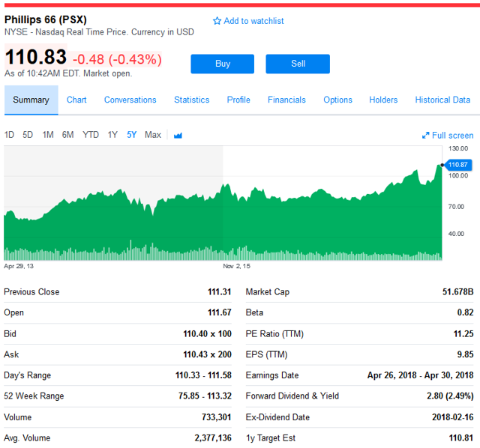
Task: Click 52 Week Range value 75.85 - 113.32
Action: pos(205,396)
